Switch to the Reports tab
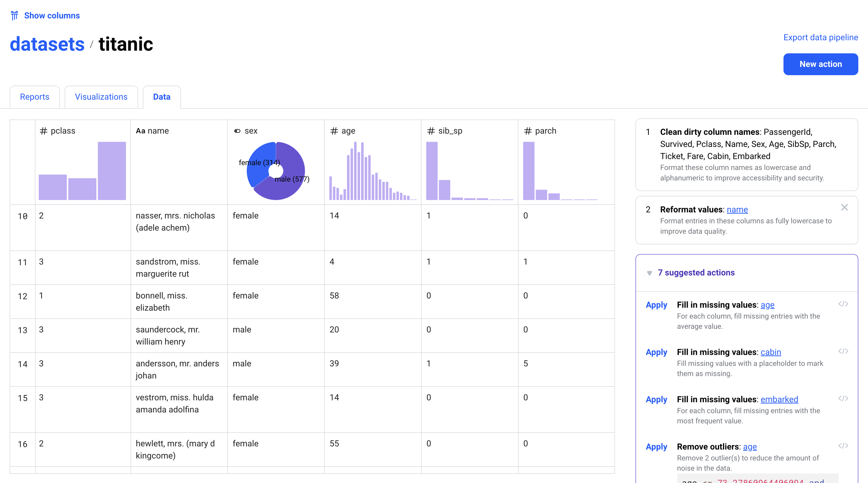Image resolution: width=868 pixels, height=483 pixels. point(35,97)
